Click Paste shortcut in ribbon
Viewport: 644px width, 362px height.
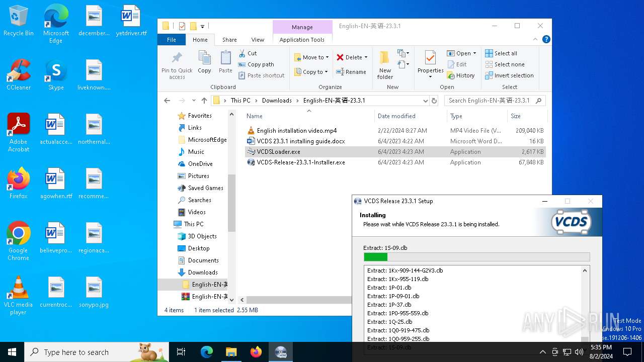tap(261, 75)
